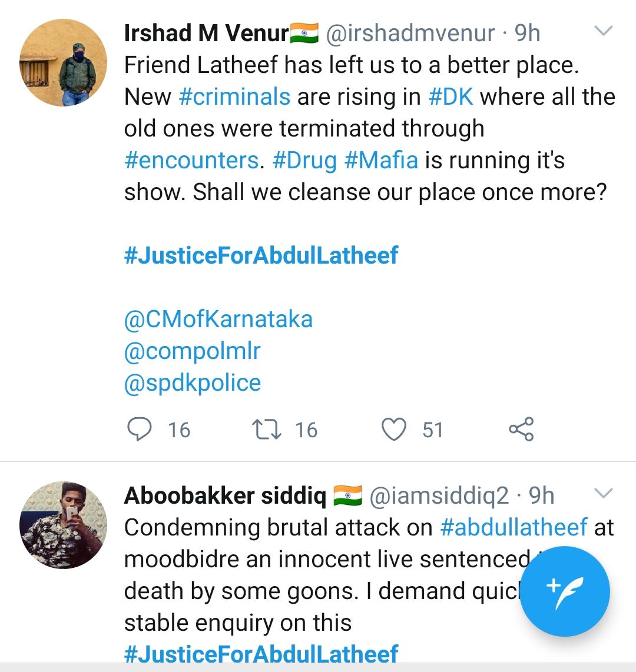Open the #Drug hashtag
The width and height of the screenshot is (636, 672).
305,160
